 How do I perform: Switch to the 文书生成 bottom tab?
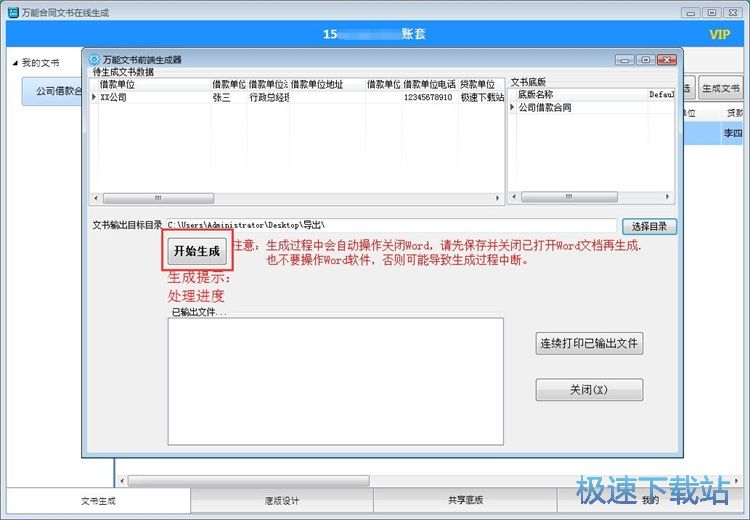[x=98, y=500]
